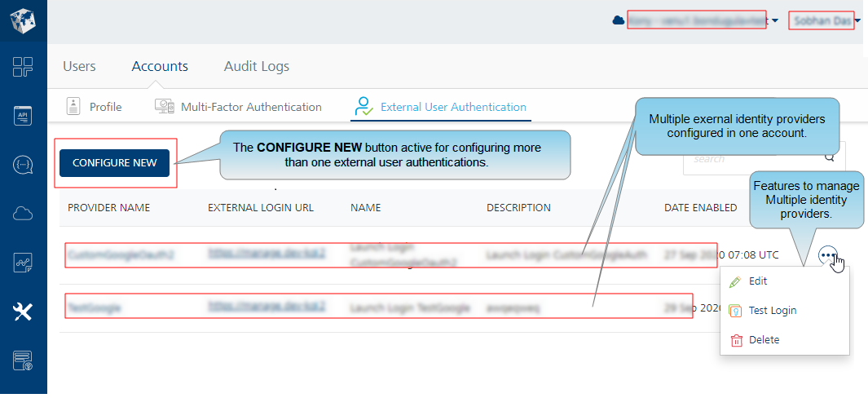Open the API management sidebar icon
868x398 pixels.
tap(24, 115)
